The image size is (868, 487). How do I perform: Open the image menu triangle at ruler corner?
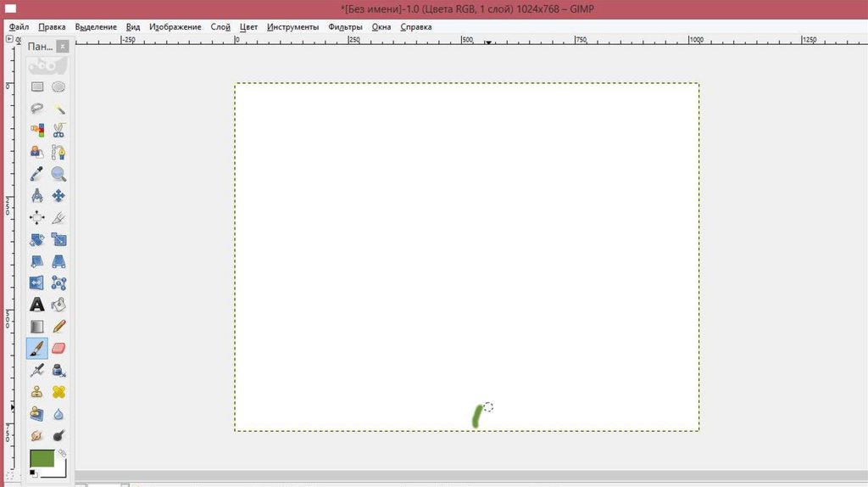10,39
